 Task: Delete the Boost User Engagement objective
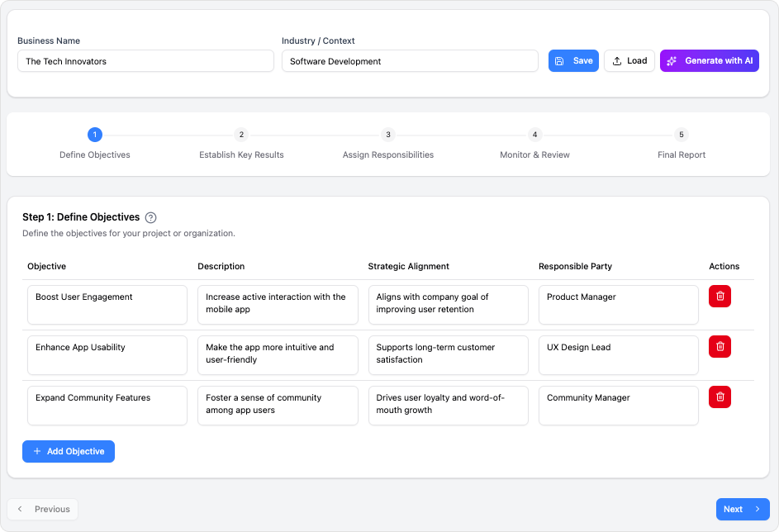pos(720,296)
